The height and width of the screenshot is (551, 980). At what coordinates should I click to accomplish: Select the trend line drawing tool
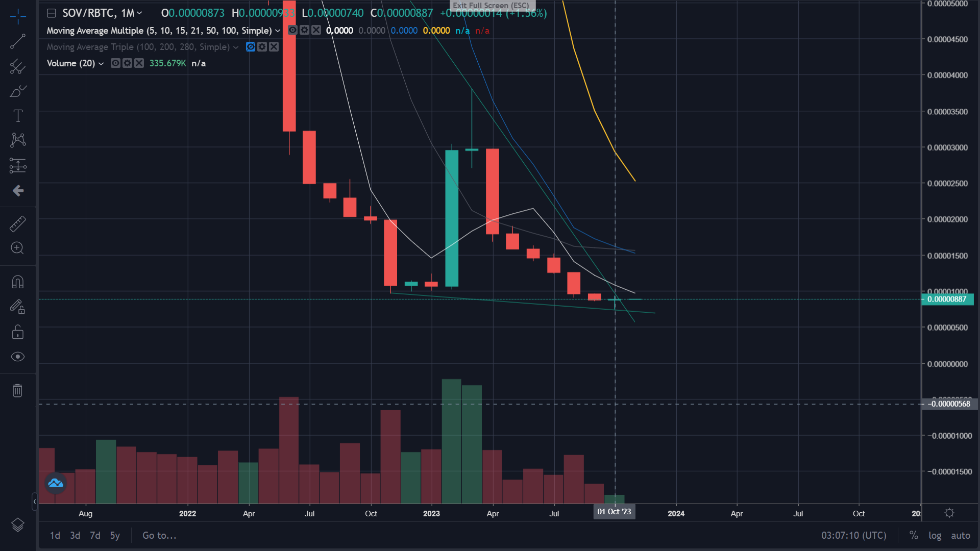click(x=18, y=41)
